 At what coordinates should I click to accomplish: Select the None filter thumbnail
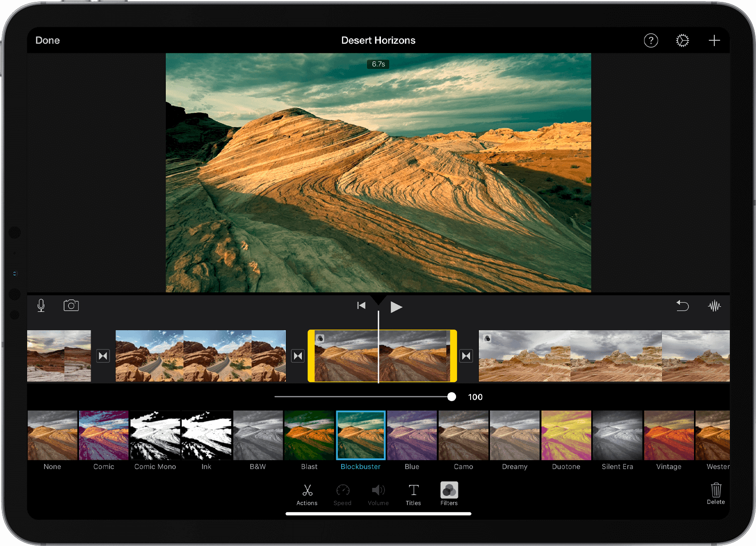52,435
